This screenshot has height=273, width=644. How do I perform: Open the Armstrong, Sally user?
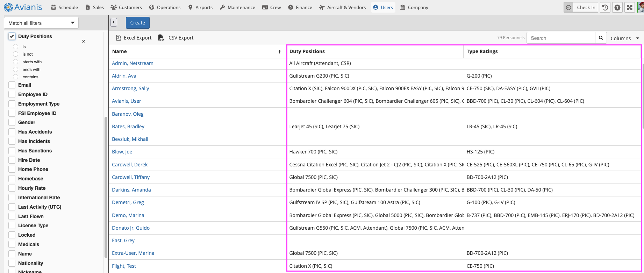point(130,88)
